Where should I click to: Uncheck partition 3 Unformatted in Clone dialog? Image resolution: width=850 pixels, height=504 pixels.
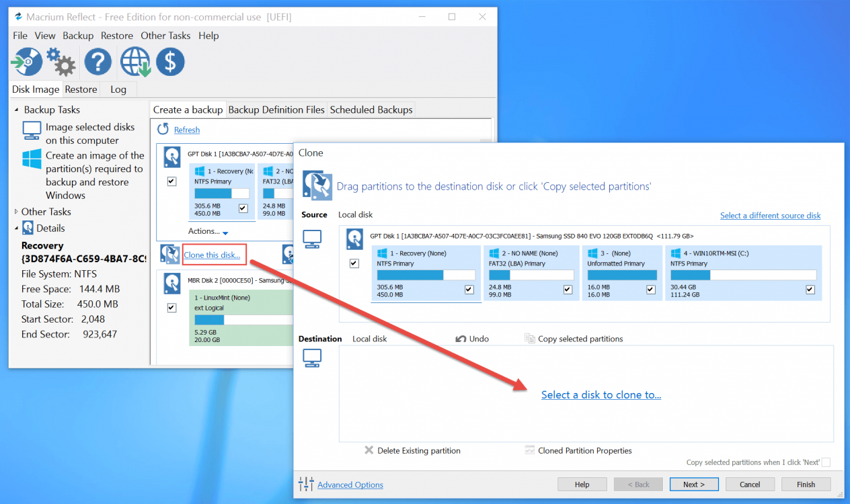point(651,290)
